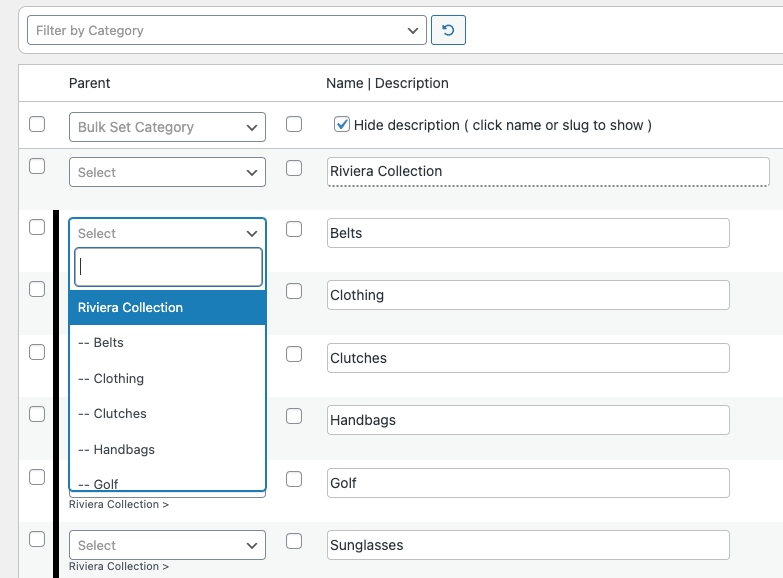Click the dropdown search text box
The width and height of the screenshot is (783, 578).
[168, 267]
